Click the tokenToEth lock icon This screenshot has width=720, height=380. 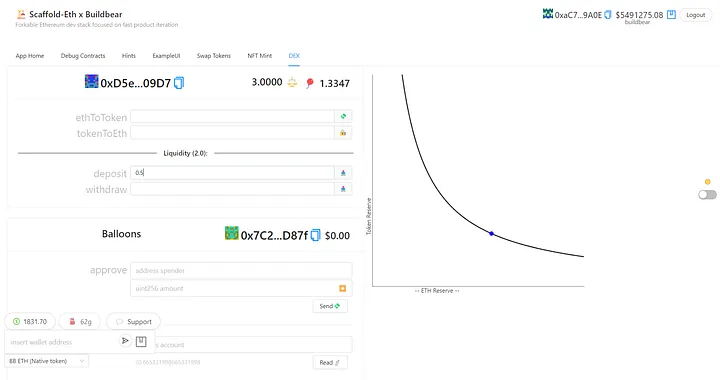pos(343,133)
